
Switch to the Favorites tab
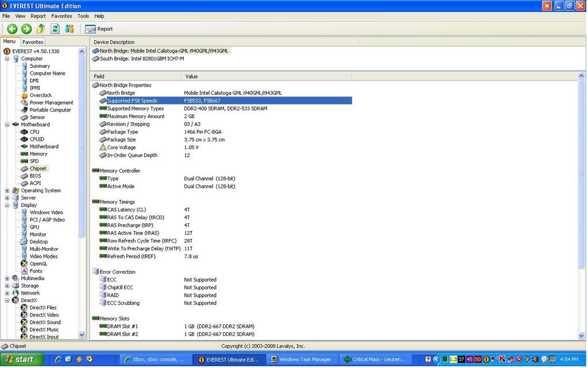(x=33, y=42)
